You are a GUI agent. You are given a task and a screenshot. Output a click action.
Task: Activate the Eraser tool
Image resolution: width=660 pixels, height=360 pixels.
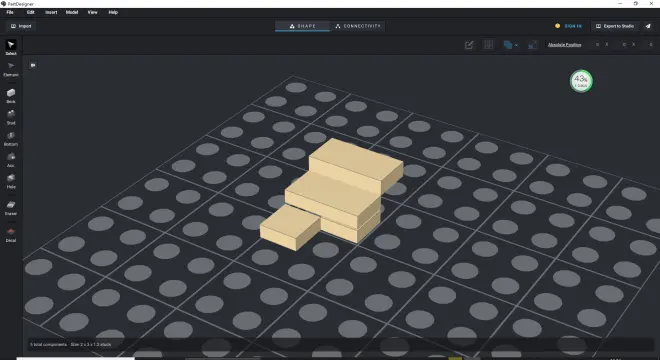tap(11, 208)
